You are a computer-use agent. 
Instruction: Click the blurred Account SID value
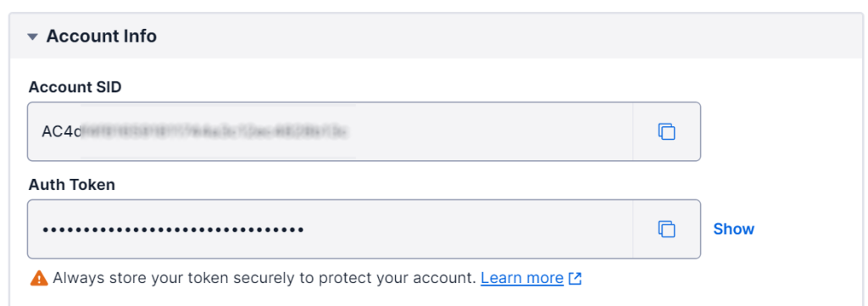click(x=214, y=131)
